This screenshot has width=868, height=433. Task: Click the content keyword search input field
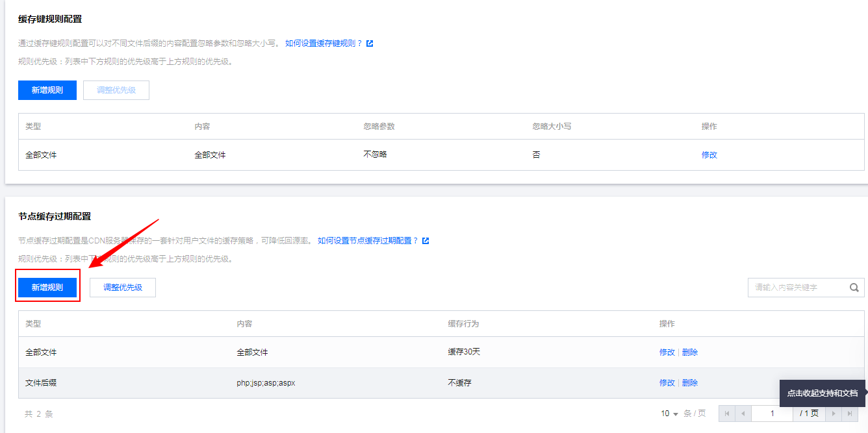[799, 287]
